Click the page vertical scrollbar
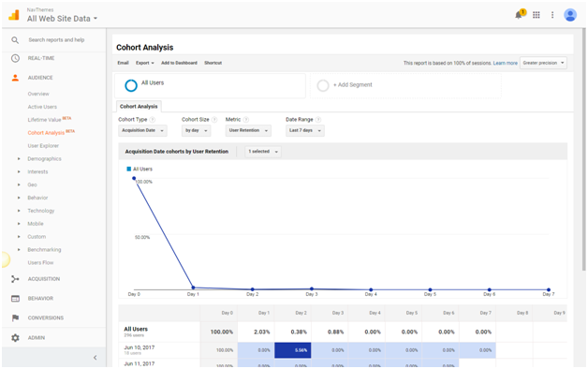Image resolution: width=588 pixels, height=369 pixels. pyautogui.click(x=584, y=149)
